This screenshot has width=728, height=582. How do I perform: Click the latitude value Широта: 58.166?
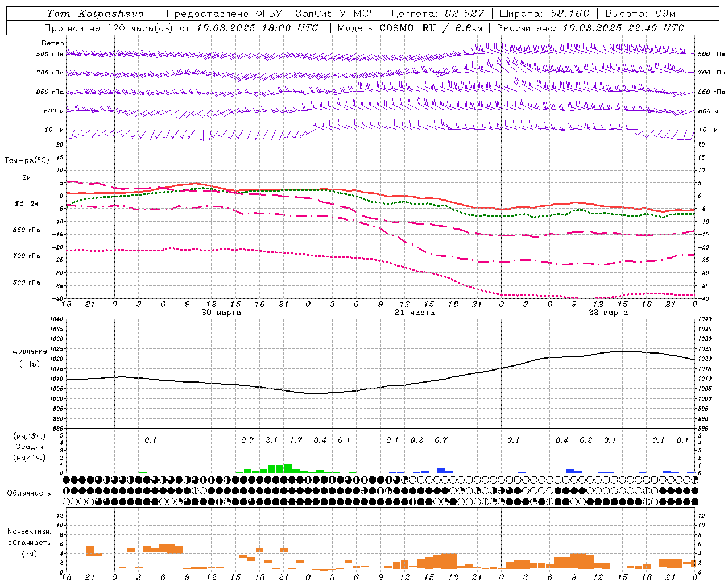pyautogui.click(x=545, y=14)
